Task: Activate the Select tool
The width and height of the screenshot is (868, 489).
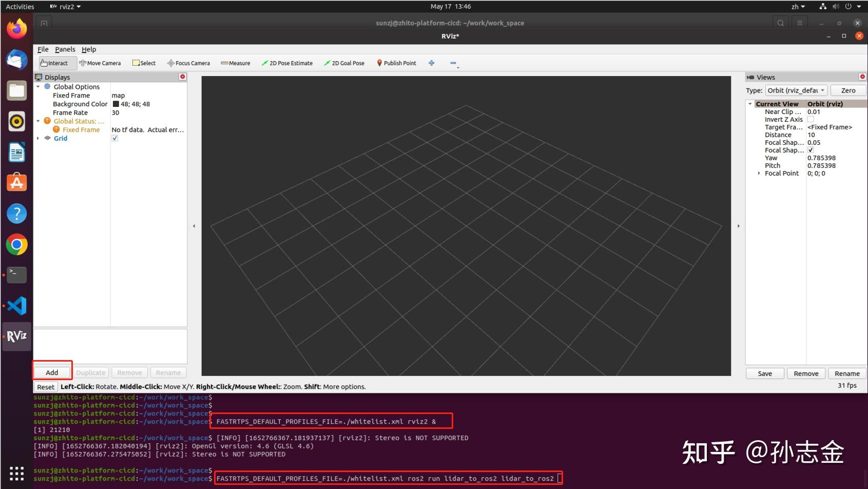Action: [144, 63]
